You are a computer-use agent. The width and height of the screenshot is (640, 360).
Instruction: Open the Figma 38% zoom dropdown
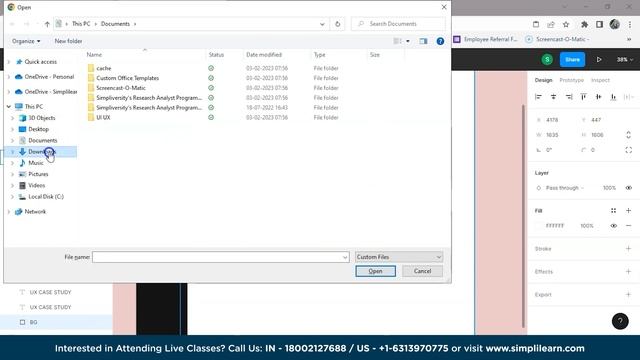[x=625, y=60]
